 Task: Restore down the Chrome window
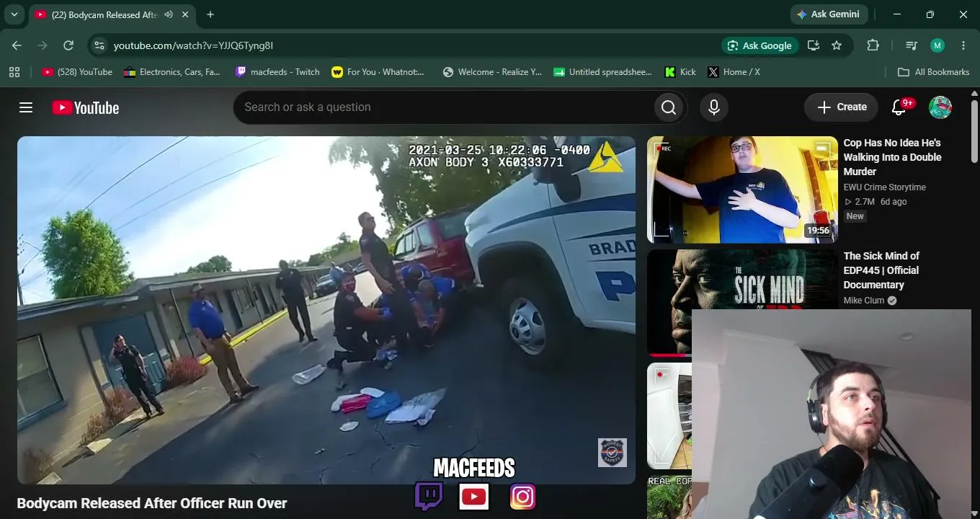(930, 14)
